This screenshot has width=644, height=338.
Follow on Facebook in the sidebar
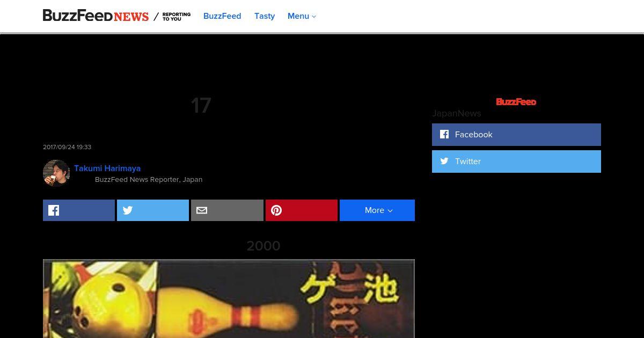click(516, 135)
